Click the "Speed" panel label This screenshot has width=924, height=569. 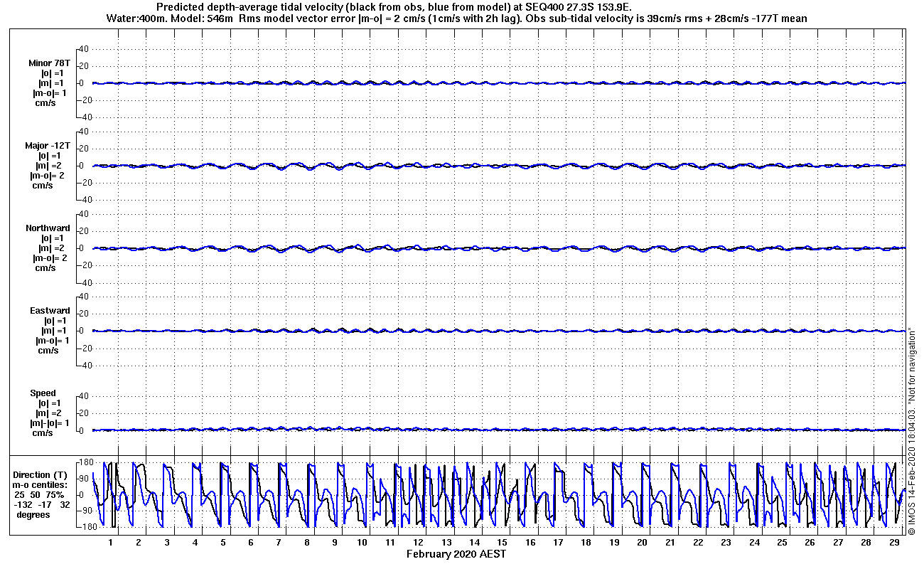(x=43, y=393)
